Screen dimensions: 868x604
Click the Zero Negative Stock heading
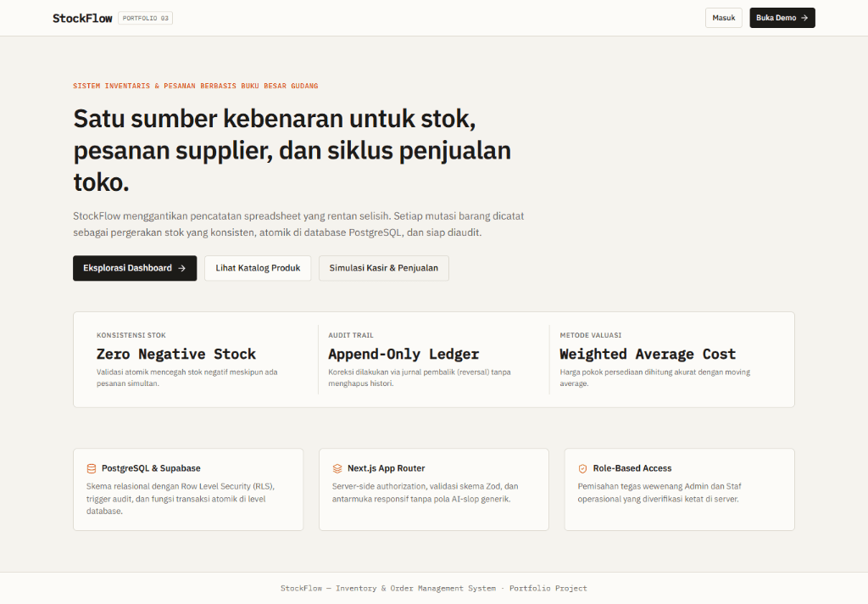176,354
